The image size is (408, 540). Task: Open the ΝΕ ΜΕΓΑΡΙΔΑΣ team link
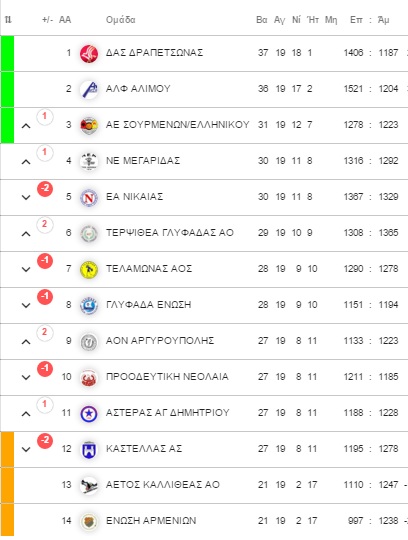click(143, 161)
